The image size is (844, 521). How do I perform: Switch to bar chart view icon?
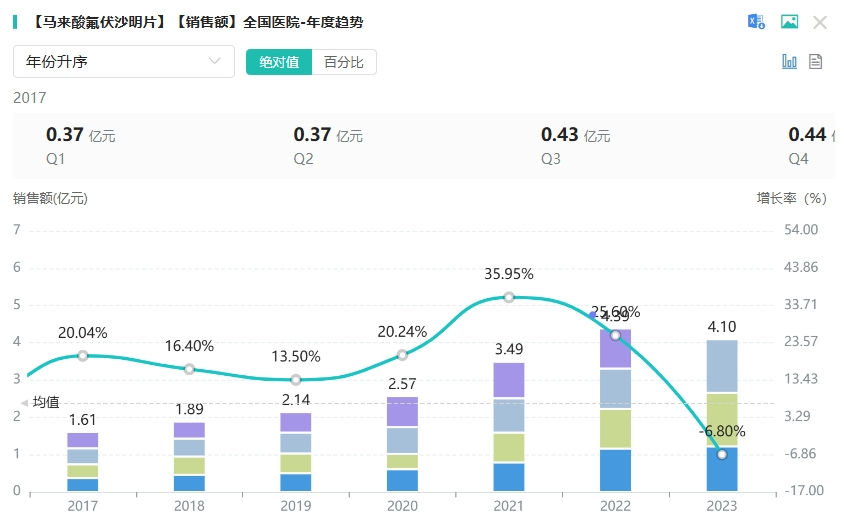tap(789, 61)
